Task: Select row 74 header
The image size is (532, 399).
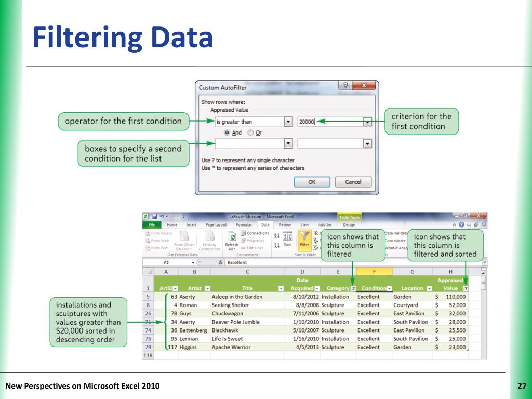Action: (148, 330)
